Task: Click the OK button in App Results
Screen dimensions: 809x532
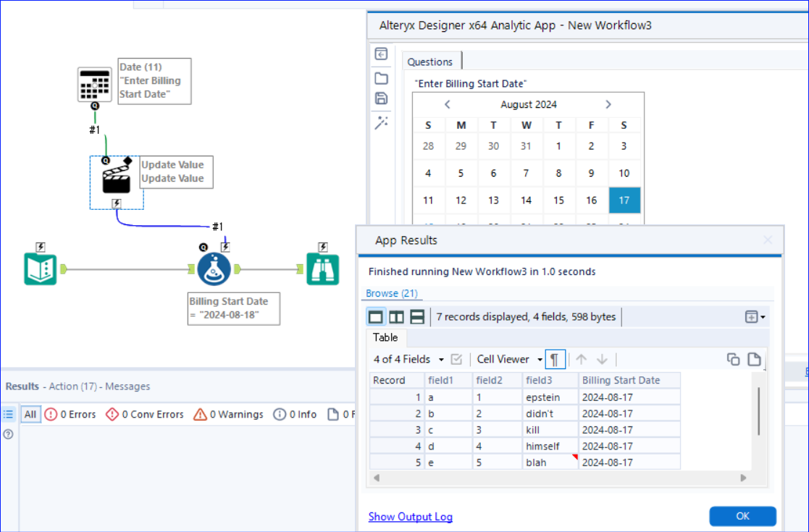Action: pos(742,516)
